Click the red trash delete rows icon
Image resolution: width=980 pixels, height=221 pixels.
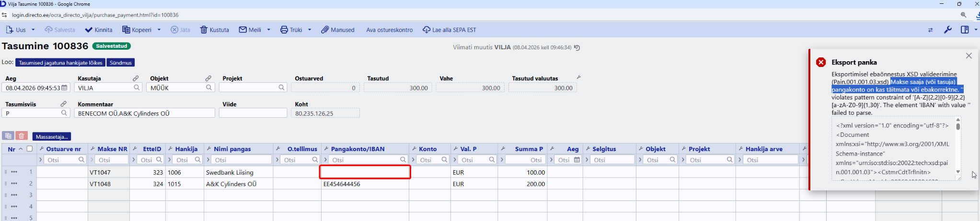point(21,136)
